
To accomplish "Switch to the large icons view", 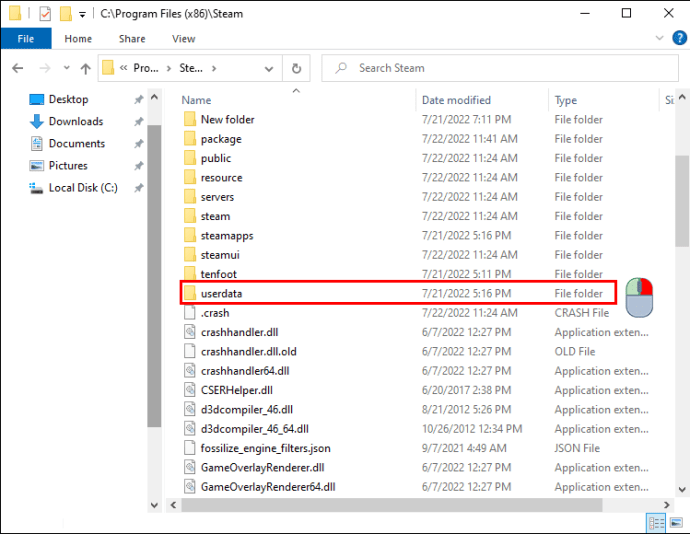I will (x=676, y=523).
